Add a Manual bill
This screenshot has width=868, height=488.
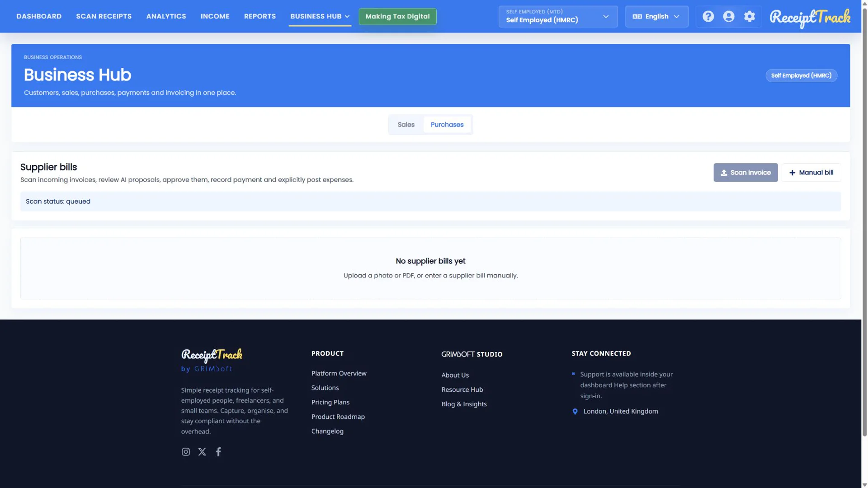(811, 173)
